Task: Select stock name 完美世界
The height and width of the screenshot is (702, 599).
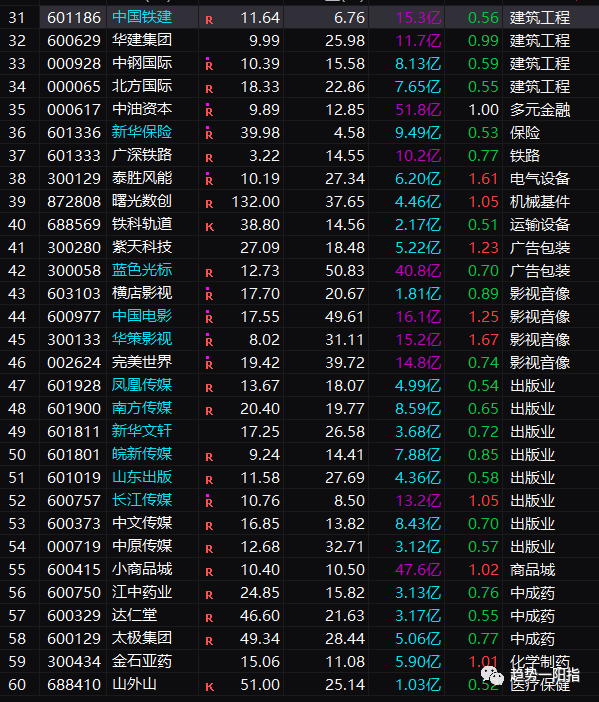Action: tap(142, 362)
